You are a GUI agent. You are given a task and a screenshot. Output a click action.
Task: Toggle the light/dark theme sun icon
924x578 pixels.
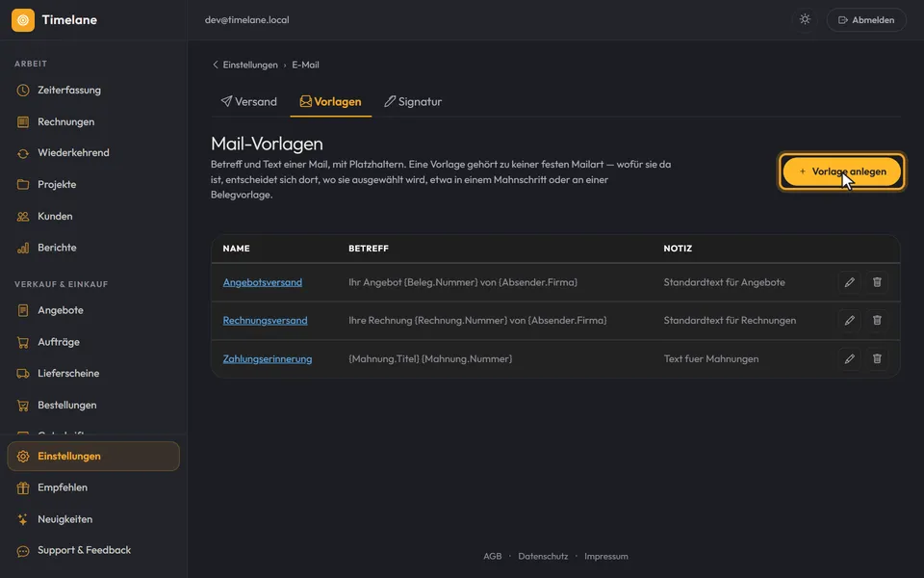(x=805, y=19)
